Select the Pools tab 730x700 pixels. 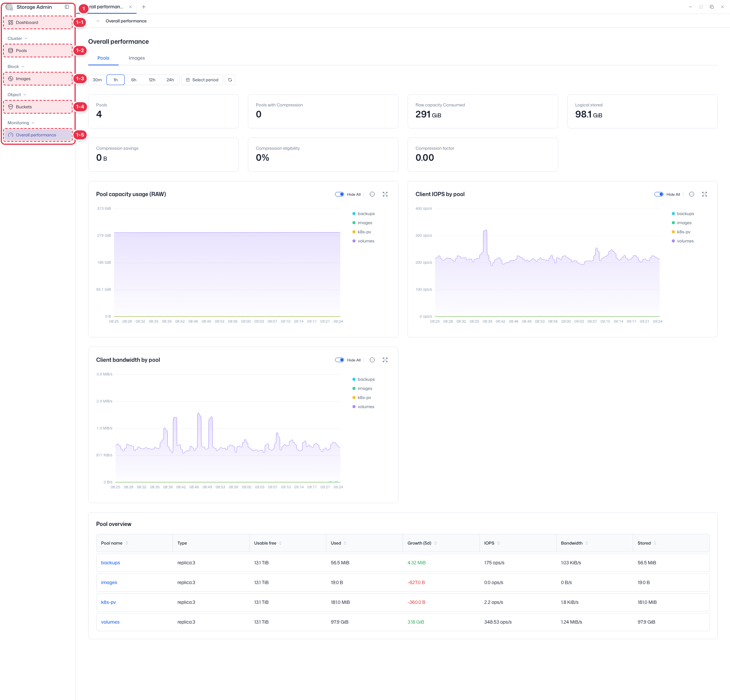(103, 58)
